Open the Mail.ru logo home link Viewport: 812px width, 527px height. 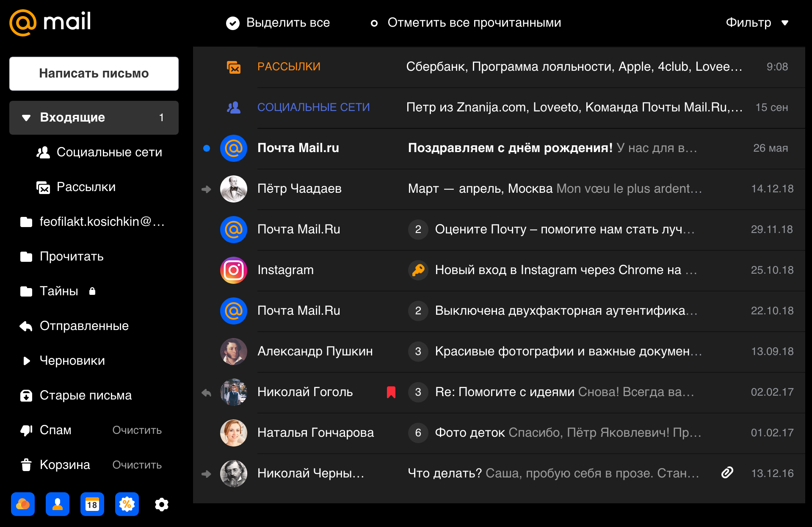(50, 22)
